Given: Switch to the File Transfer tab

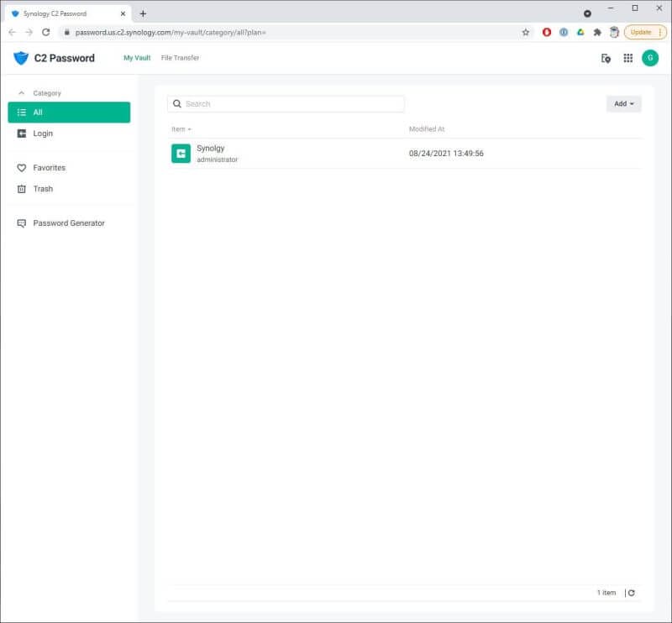Looking at the screenshot, I should pos(180,57).
